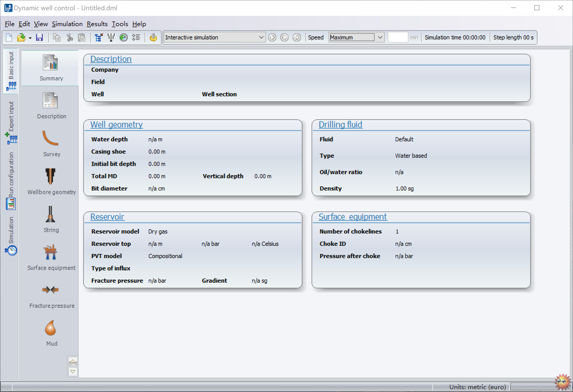The width and height of the screenshot is (573, 392).
Task: Click the '1.00 sg' density value
Action: (x=405, y=188)
